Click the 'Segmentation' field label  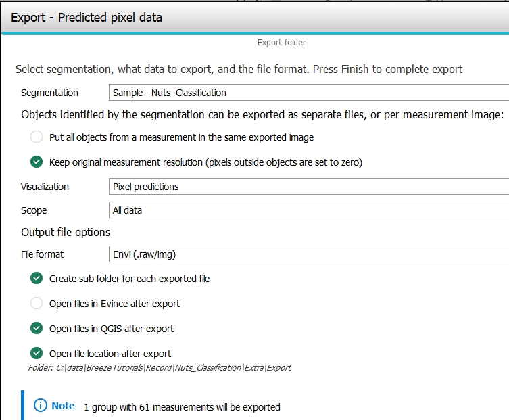point(49,93)
